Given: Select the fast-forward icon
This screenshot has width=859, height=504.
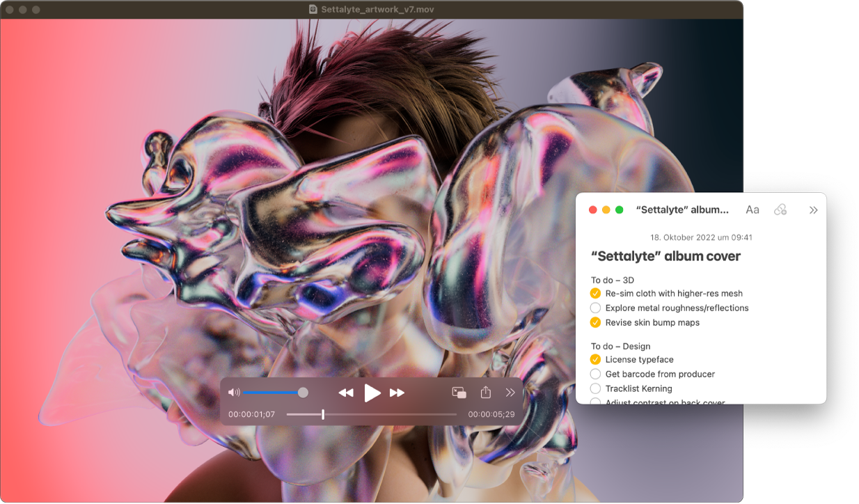Looking at the screenshot, I should [x=397, y=393].
